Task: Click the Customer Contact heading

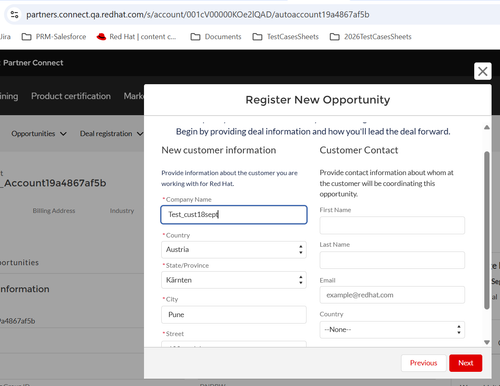Action: click(x=359, y=150)
